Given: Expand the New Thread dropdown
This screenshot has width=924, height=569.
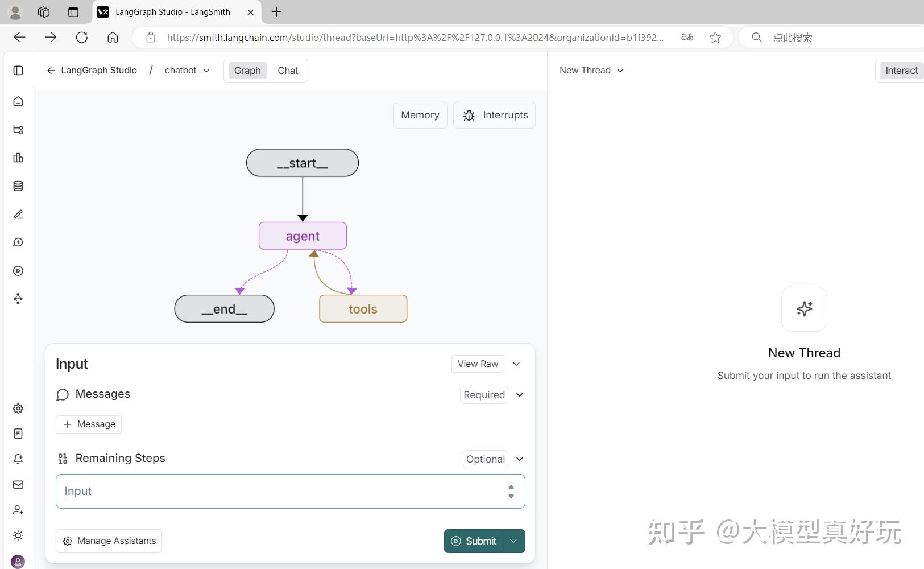Looking at the screenshot, I should tap(591, 70).
